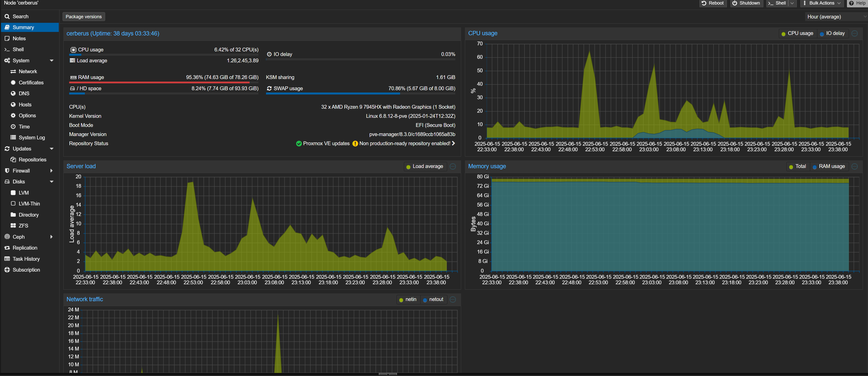Click the SWAP usage progress bar
This screenshot has width=868, height=376.
pyautogui.click(x=361, y=93)
